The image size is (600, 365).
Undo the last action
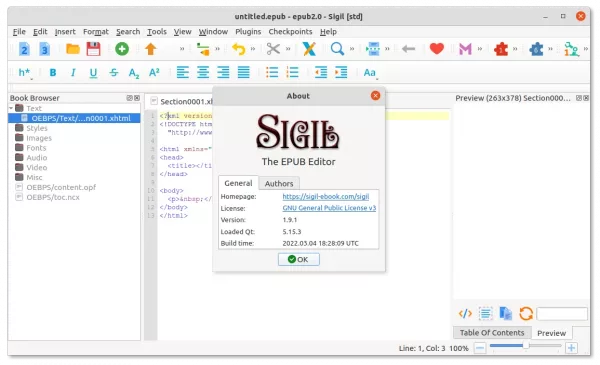(238, 49)
